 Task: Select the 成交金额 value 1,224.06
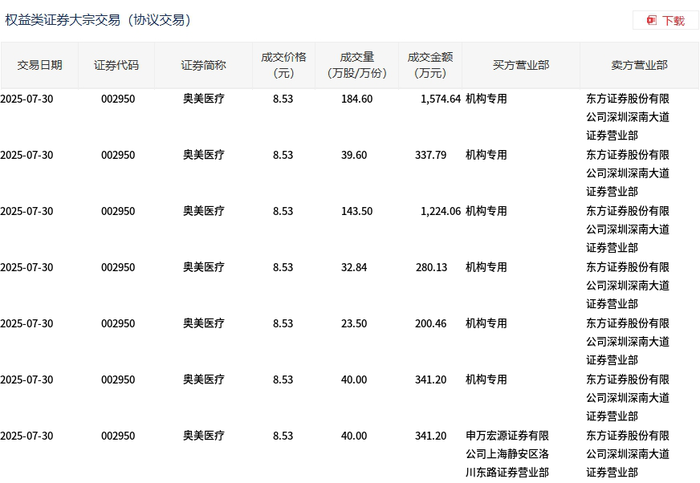pyautogui.click(x=441, y=211)
